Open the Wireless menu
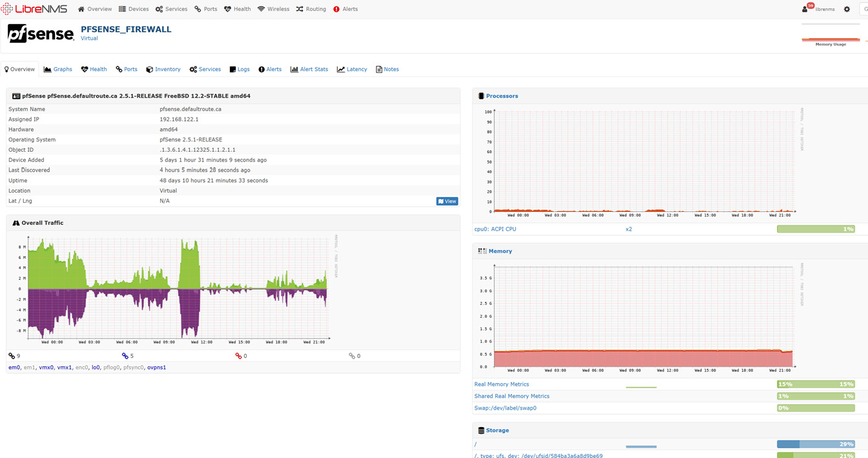The height and width of the screenshot is (458, 868). click(x=273, y=9)
